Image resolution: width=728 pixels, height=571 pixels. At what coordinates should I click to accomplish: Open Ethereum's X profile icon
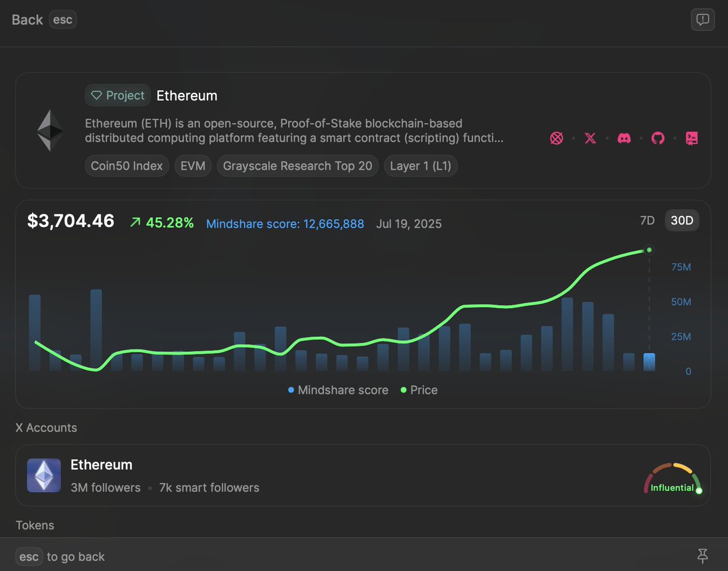590,138
